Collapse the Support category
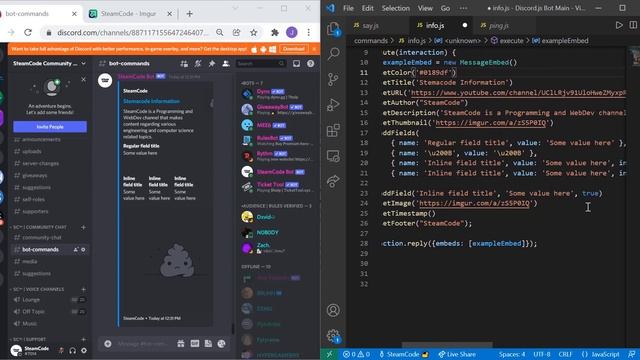 [28, 339]
